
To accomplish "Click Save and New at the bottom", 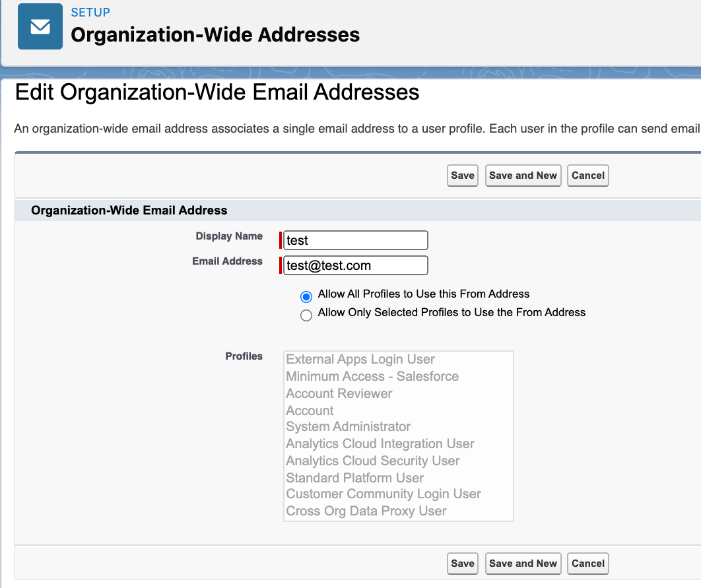I will [x=523, y=564].
